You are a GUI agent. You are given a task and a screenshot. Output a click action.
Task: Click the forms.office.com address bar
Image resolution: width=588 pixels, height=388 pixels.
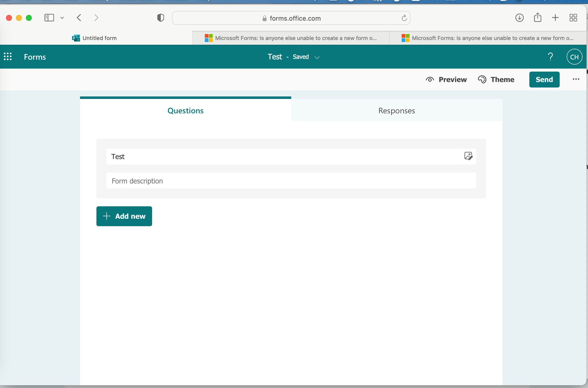291,18
